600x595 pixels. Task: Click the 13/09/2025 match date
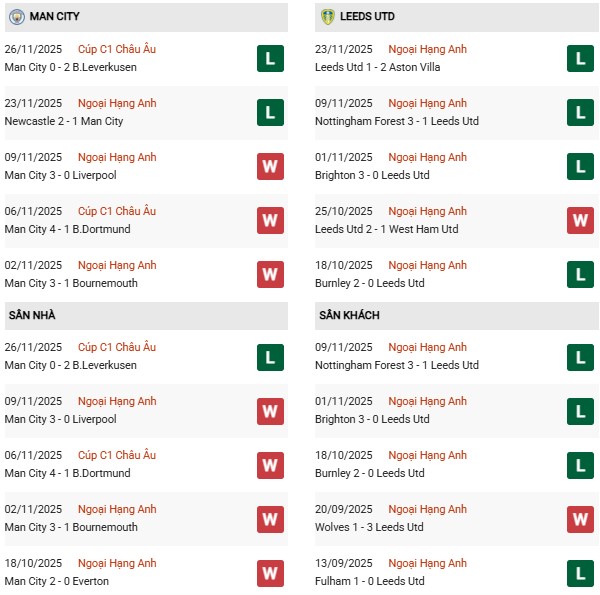click(x=346, y=563)
